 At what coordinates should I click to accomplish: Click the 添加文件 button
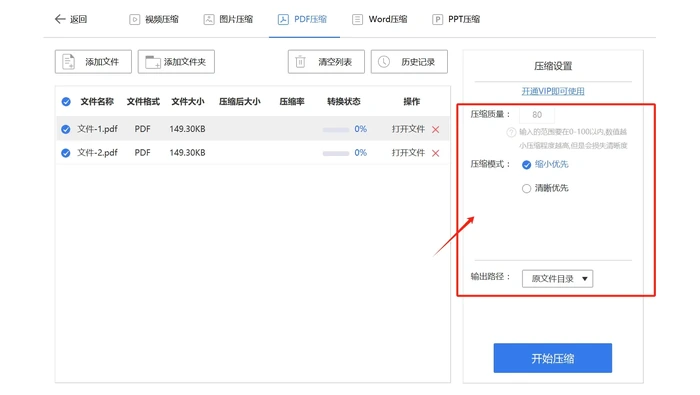[93, 62]
